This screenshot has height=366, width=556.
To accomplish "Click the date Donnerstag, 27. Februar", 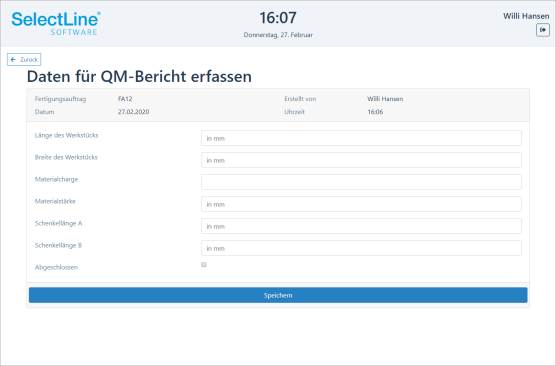I will tap(278, 35).
